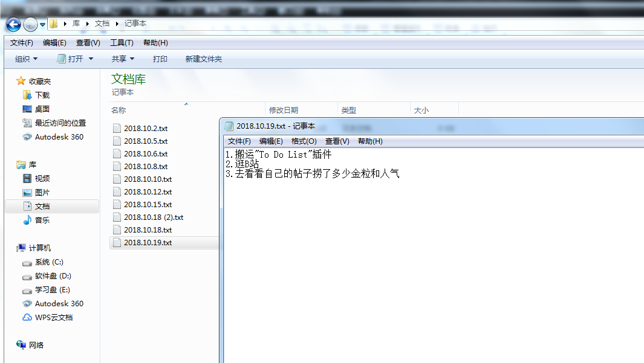This screenshot has height=363, width=644.
Task: Open the 音乐 library
Action: point(42,220)
